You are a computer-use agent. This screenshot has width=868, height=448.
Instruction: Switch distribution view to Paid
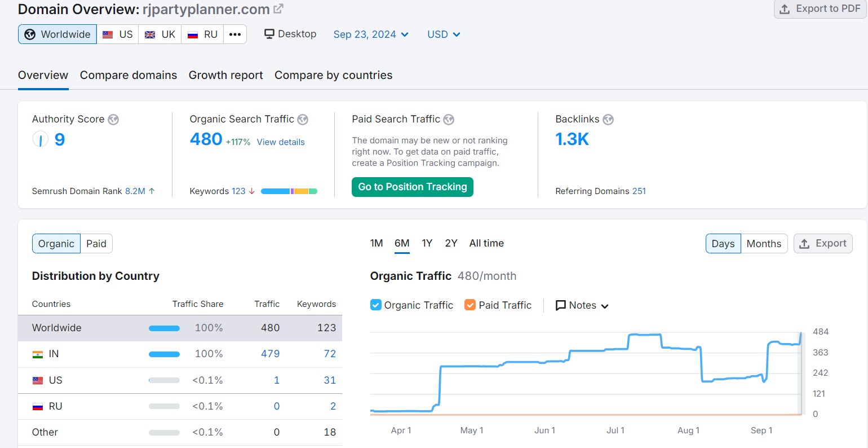coord(96,244)
